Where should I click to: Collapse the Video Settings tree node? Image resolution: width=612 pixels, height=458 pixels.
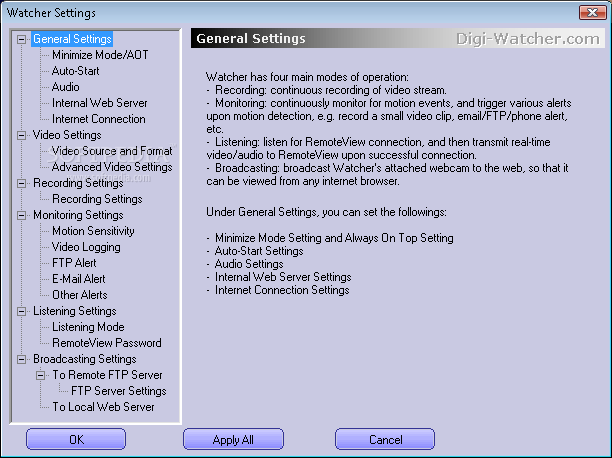pos(22,135)
